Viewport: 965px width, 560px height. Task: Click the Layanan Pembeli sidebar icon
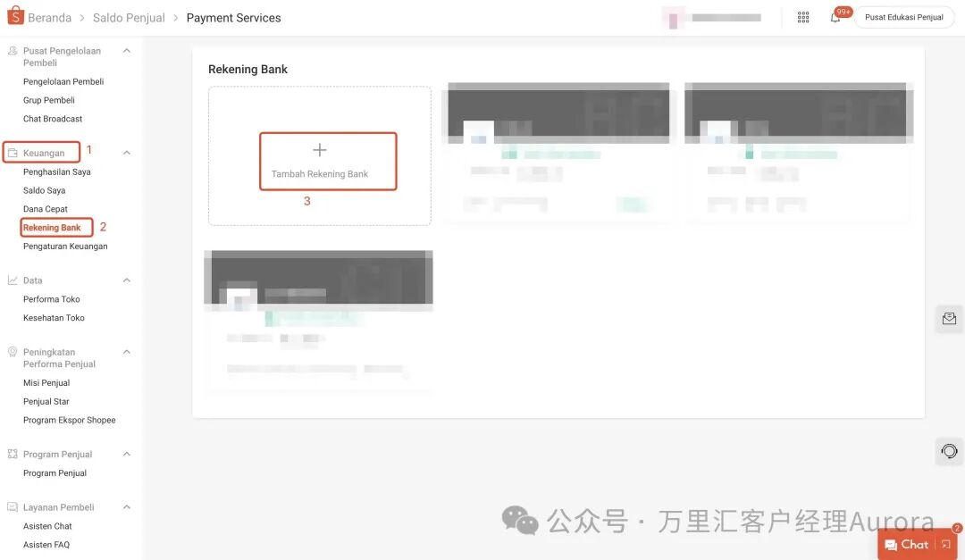point(13,506)
